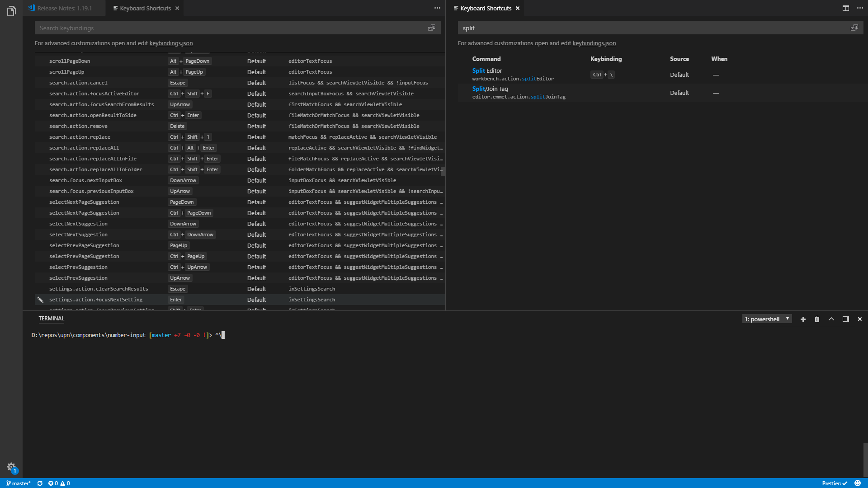
Task: Click the Synchronize Changes icon in status bar
Action: (x=40, y=483)
